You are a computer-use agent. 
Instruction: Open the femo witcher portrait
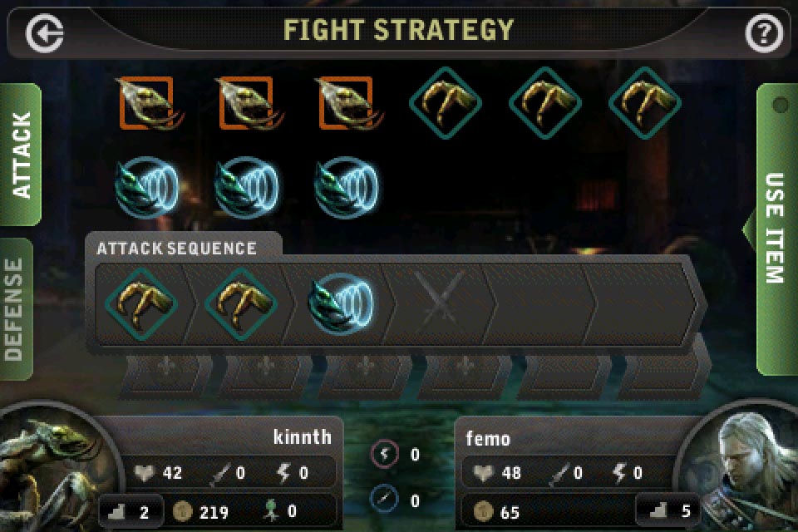click(x=742, y=471)
